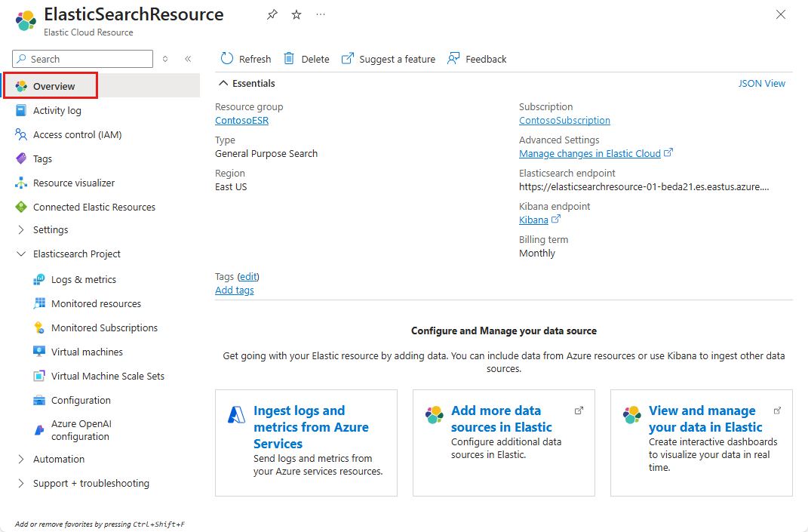Expand Support + troubleshooting section

coord(21,484)
